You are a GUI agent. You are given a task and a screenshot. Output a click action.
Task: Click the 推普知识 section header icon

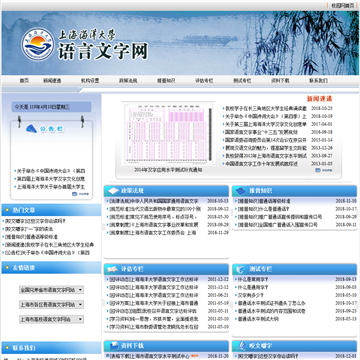[x=241, y=191]
